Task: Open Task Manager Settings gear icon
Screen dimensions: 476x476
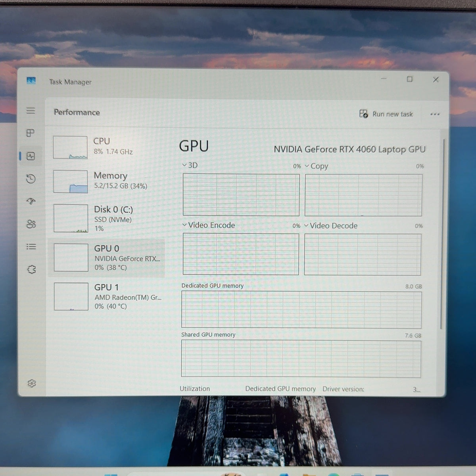Action: coord(32,383)
